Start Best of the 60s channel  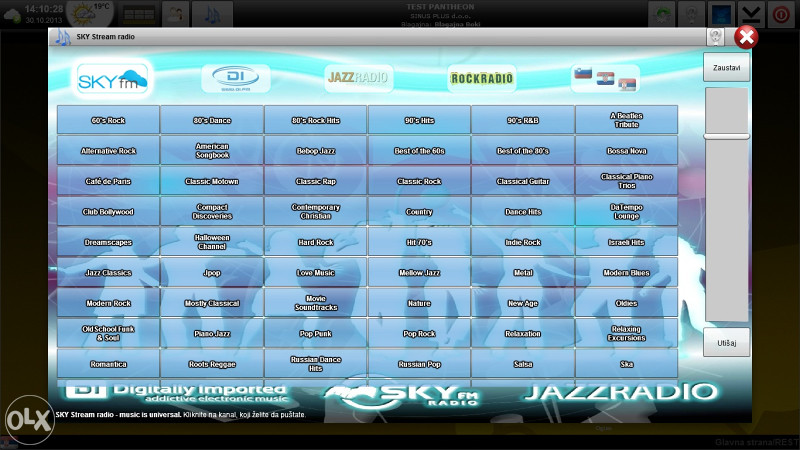(419, 151)
